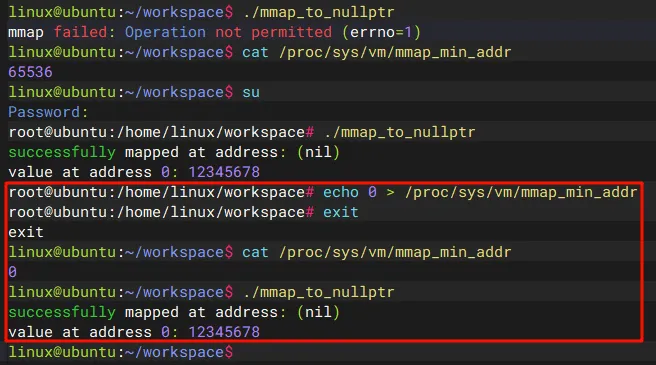Click the first './mmap_to_nullptr' command on top line
This screenshot has width=656, height=365.
click(318, 12)
